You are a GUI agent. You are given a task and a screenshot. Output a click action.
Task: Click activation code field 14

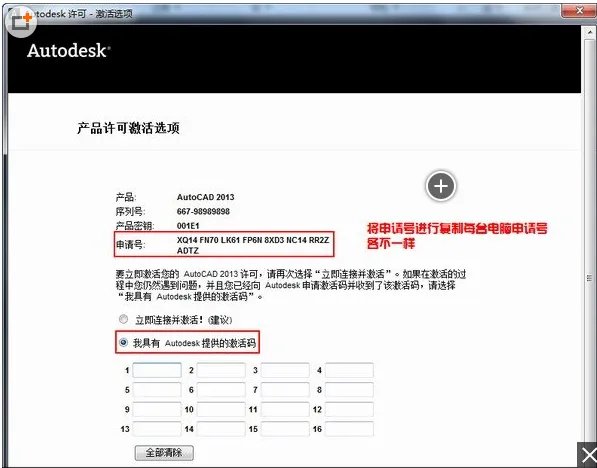[x=221, y=429]
